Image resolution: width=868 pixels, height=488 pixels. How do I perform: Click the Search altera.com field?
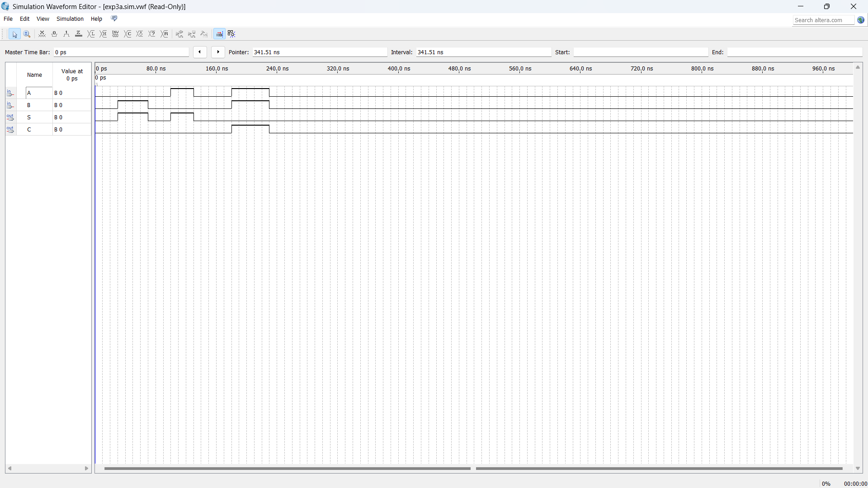[x=823, y=20]
